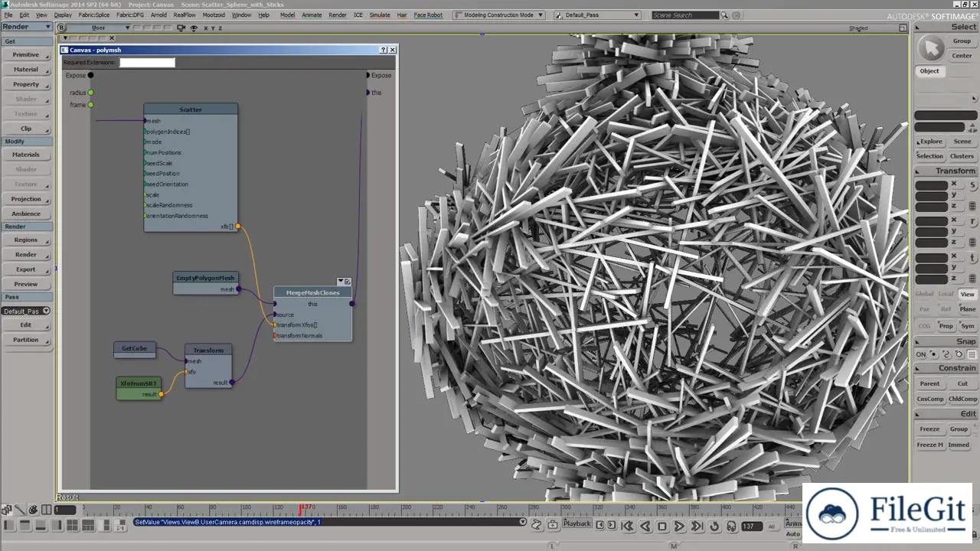Screen dimensions: 980x551
Task: Click the Scene Search field
Action: point(685,15)
